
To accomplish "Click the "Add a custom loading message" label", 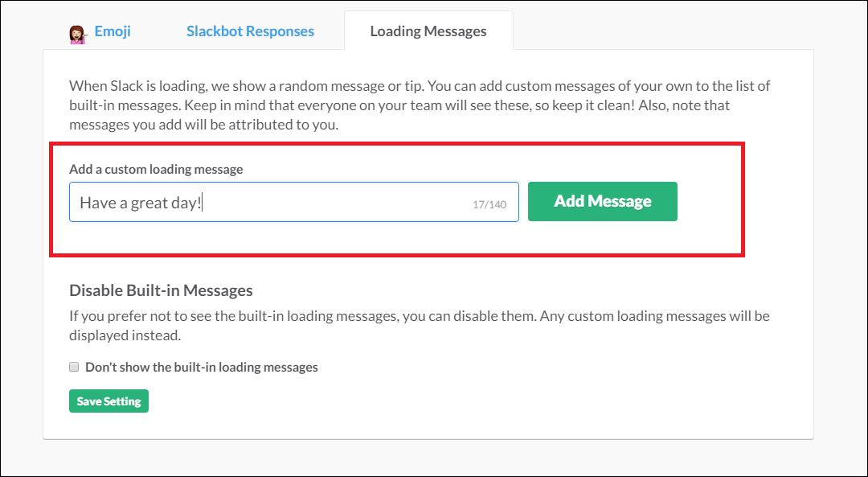I will tap(156, 169).
